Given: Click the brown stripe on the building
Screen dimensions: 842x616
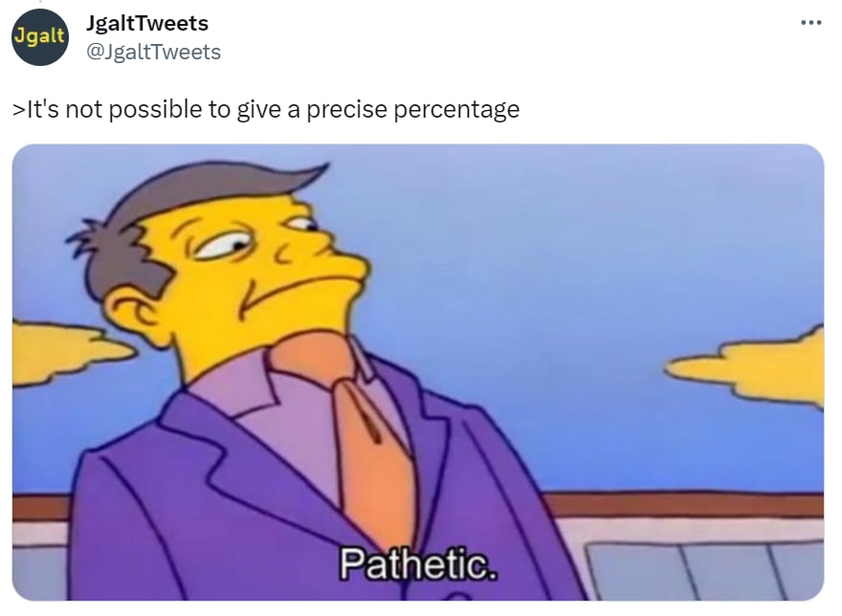Looking at the screenshot, I should point(682,505).
